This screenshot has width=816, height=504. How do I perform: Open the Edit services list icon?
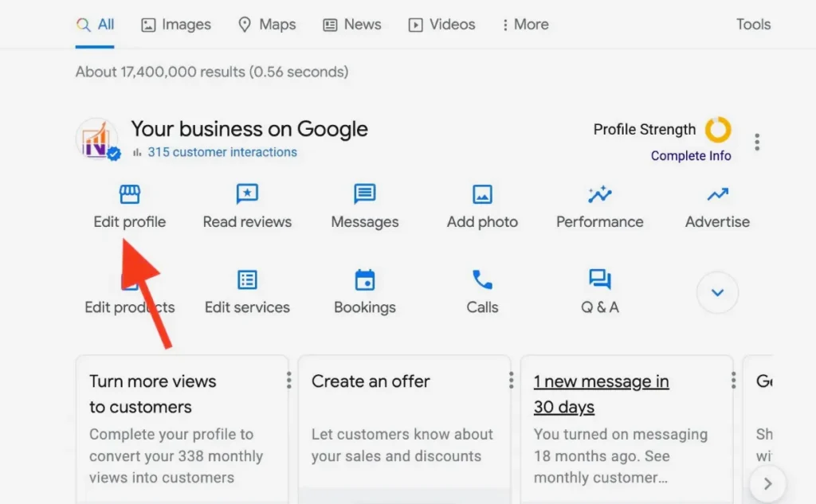pos(247,279)
